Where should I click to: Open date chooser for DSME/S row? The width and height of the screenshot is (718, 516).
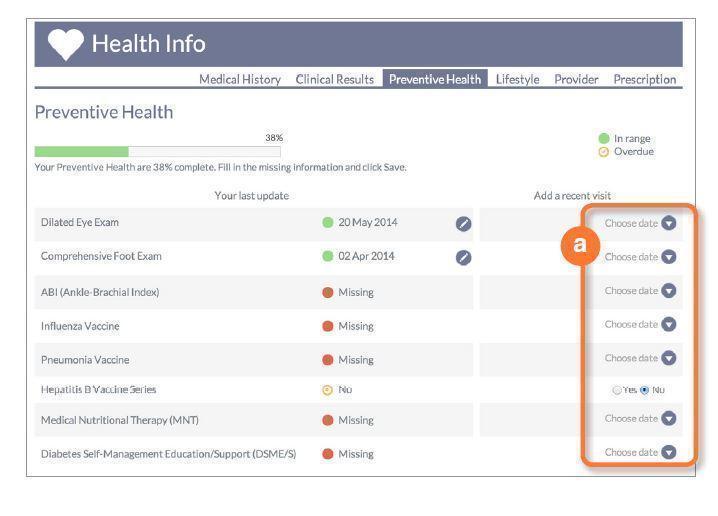[x=668, y=452]
